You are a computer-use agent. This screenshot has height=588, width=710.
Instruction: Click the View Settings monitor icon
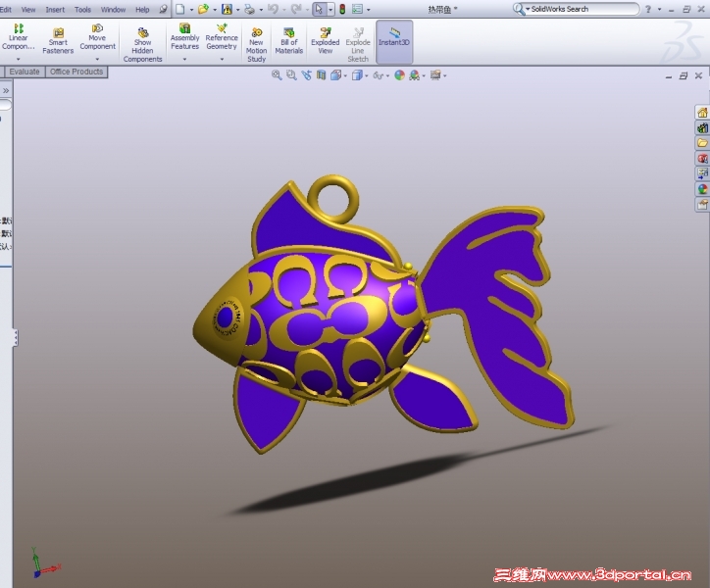pyautogui.click(x=435, y=75)
